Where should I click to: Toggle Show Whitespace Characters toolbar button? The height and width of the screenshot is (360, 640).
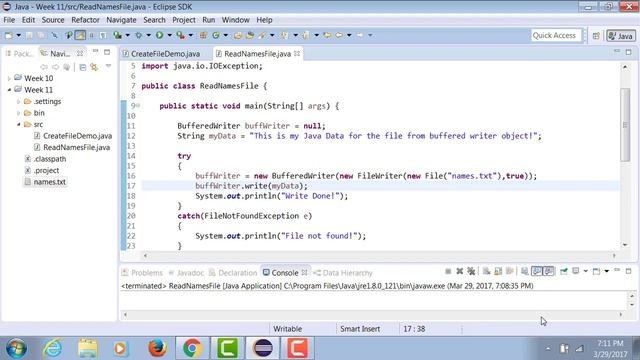[x=103, y=36]
